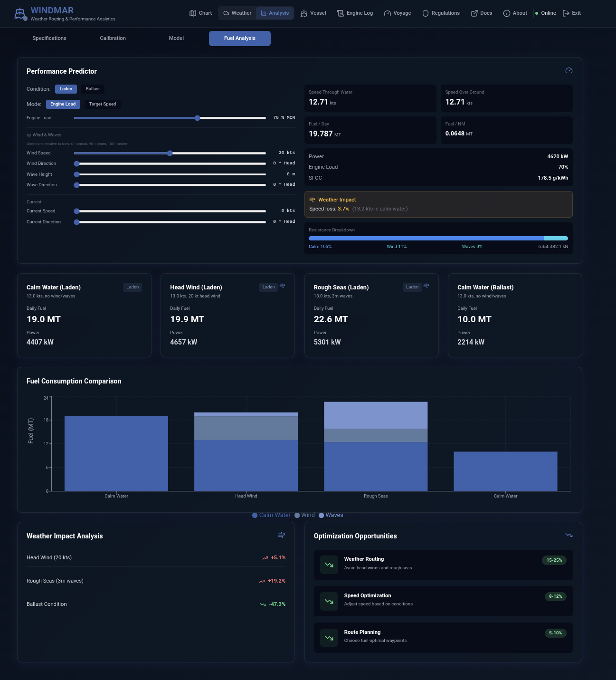This screenshot has height=680, width=616.
Task: Click the Route Planning trend icon
Action: pyautogui.click(x=329, y=638)
